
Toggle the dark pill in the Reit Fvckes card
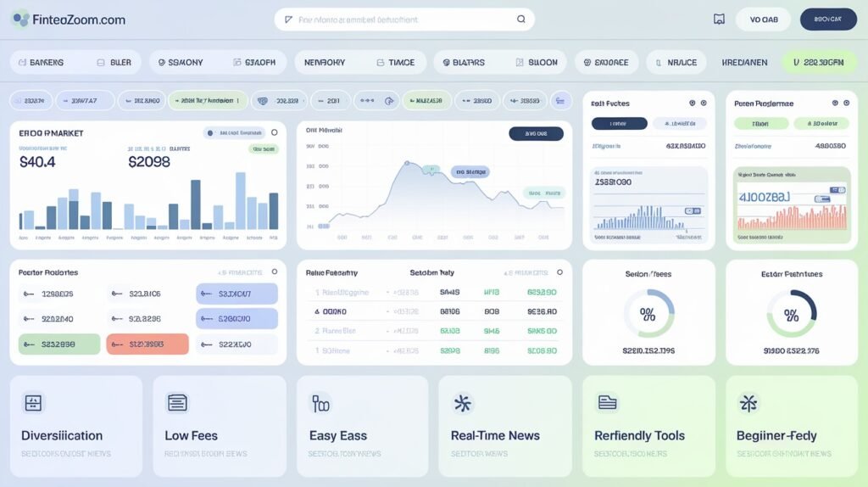(x=619, y=124)
